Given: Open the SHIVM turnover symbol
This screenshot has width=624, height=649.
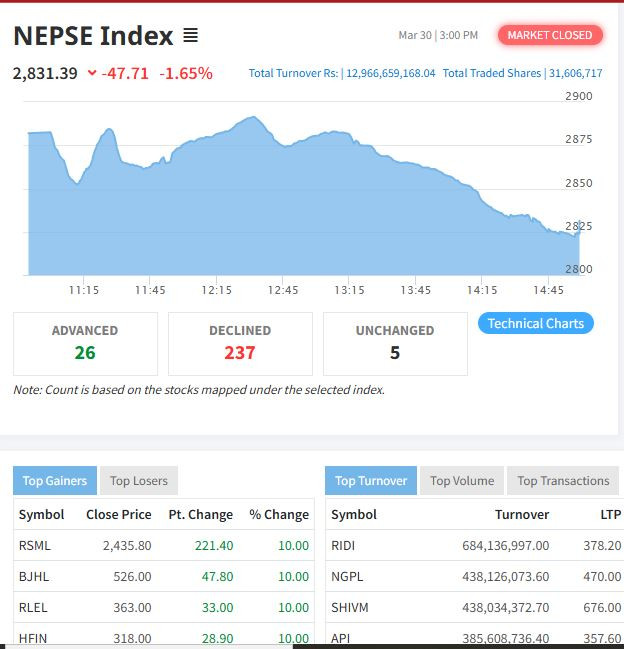Looking at the screenshot, I should [349, 607].
